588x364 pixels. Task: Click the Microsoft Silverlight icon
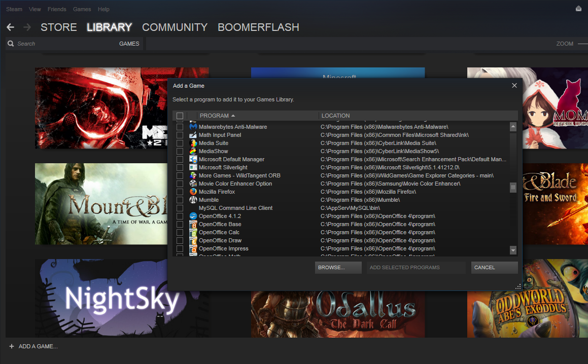click(x=193, y=167)
